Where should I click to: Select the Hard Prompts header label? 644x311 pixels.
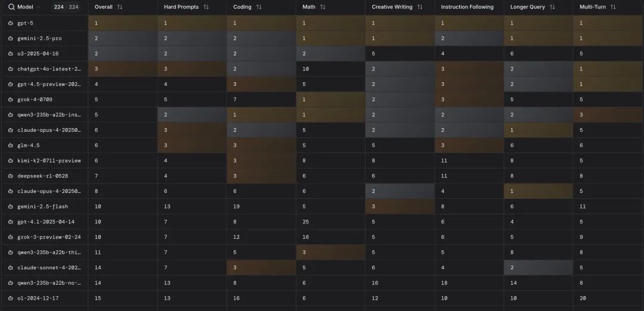point(181,7)
